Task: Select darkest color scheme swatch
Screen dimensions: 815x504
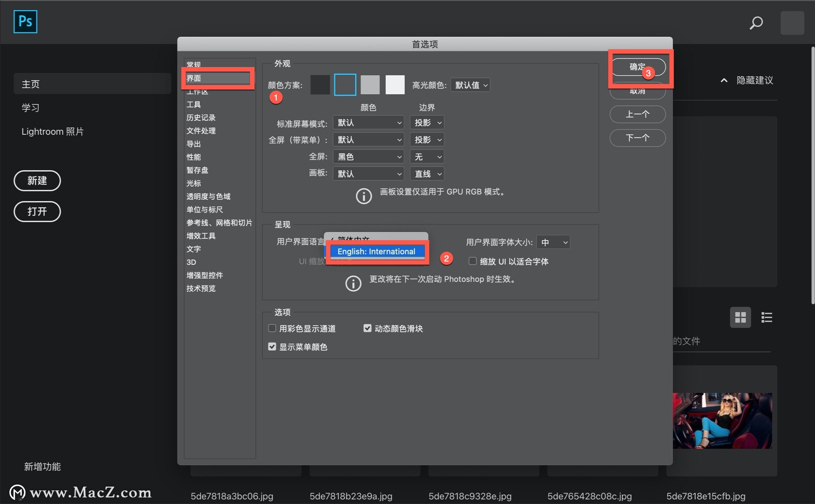Action: point(320,85)
